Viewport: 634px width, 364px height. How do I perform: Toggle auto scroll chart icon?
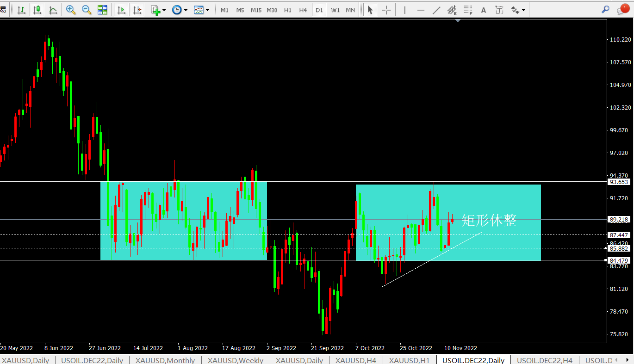tap(121, 10)
